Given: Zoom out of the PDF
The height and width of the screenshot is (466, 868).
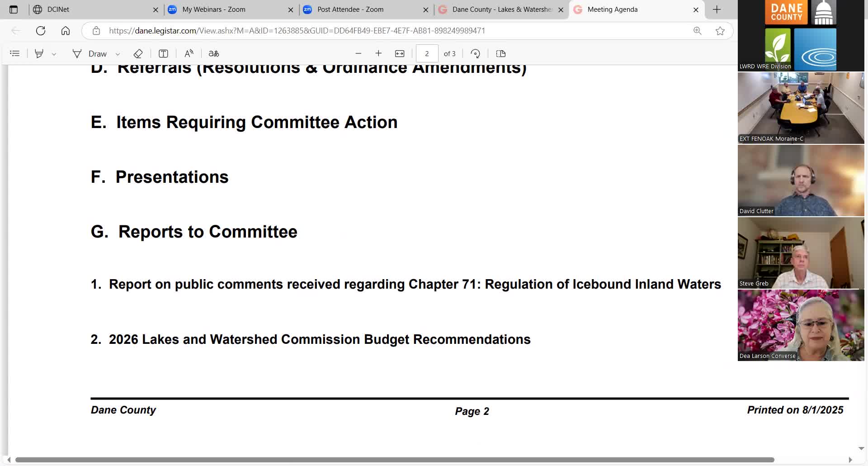Looking at the screenshot, I should click(x=359, y=53).
